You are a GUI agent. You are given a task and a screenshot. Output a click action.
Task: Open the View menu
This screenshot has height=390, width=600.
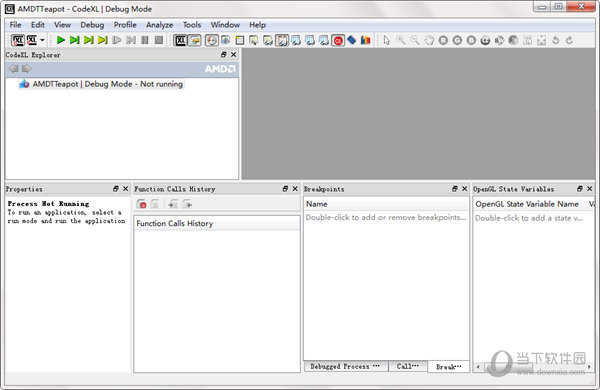62,25
